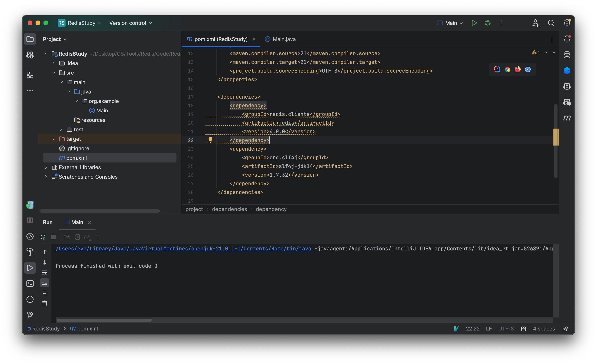The width and height of the screenshot is (597, 364).
Task: Open the Build hammer tool window
Action: point(30,252)
